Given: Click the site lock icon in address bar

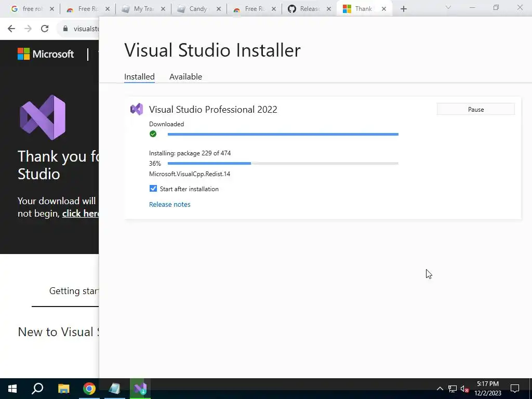Looking at the screenshot, I should pyautogui.click(x=65, y=29).
